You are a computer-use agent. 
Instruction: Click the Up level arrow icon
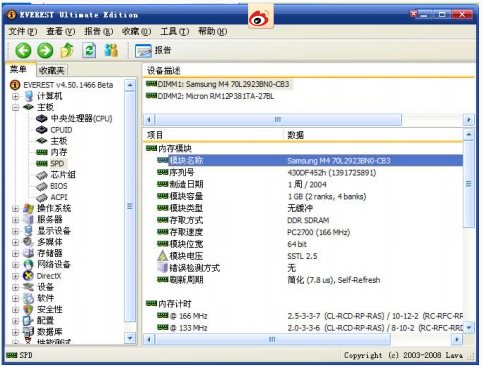(x=67, y=50)
